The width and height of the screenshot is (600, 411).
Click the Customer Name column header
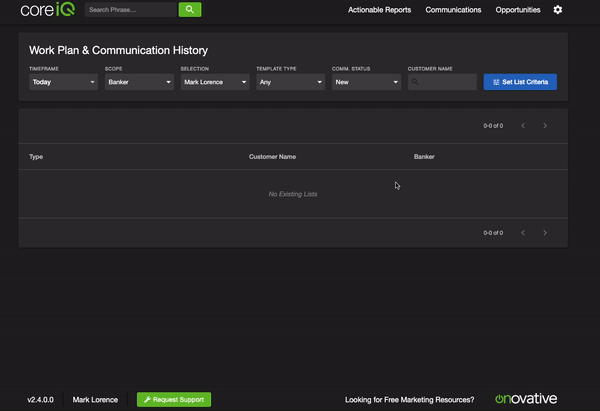[272, 157]
